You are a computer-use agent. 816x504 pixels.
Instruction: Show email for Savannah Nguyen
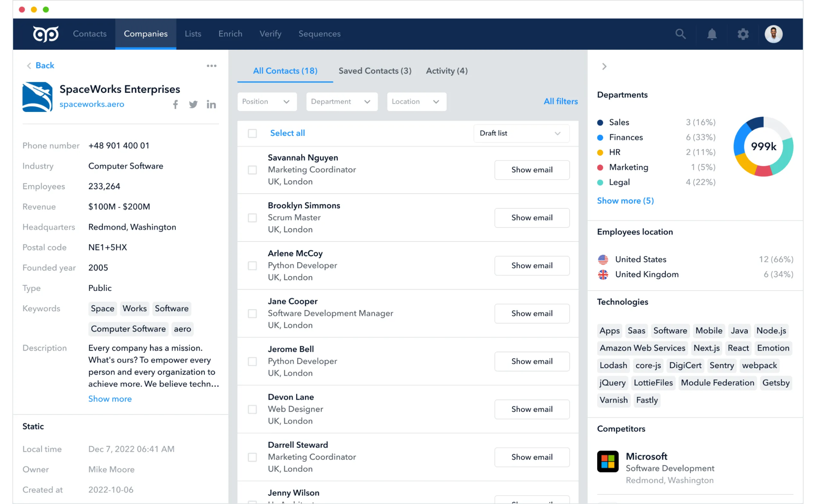(532, 170)
